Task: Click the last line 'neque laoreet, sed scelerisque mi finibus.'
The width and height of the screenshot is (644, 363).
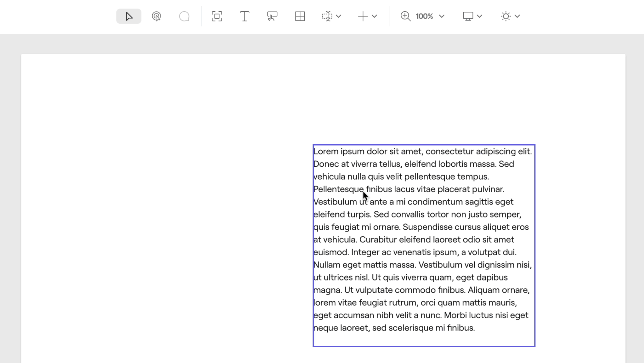Action: point(394,328)
